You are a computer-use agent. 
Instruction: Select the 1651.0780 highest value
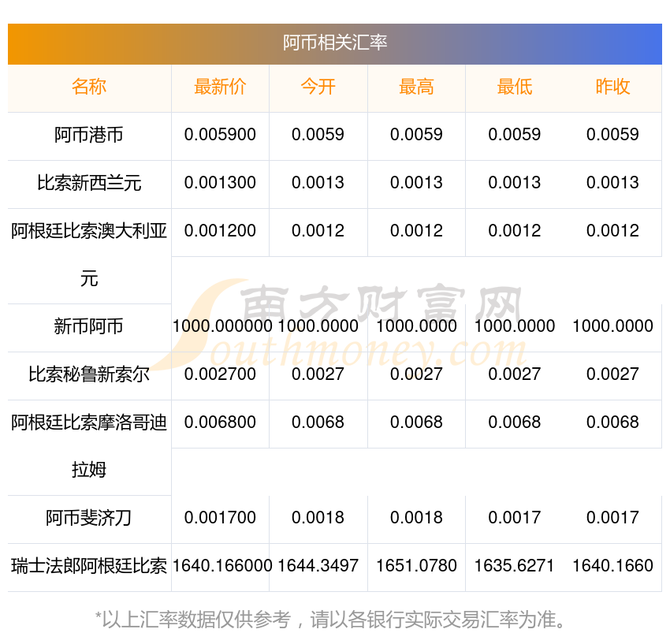coord(416,566)
